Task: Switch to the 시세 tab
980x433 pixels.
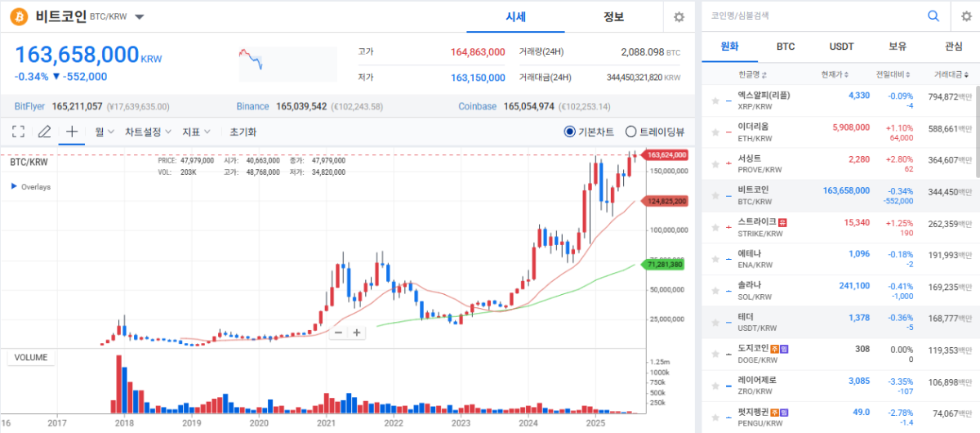Action: point(515,17)
